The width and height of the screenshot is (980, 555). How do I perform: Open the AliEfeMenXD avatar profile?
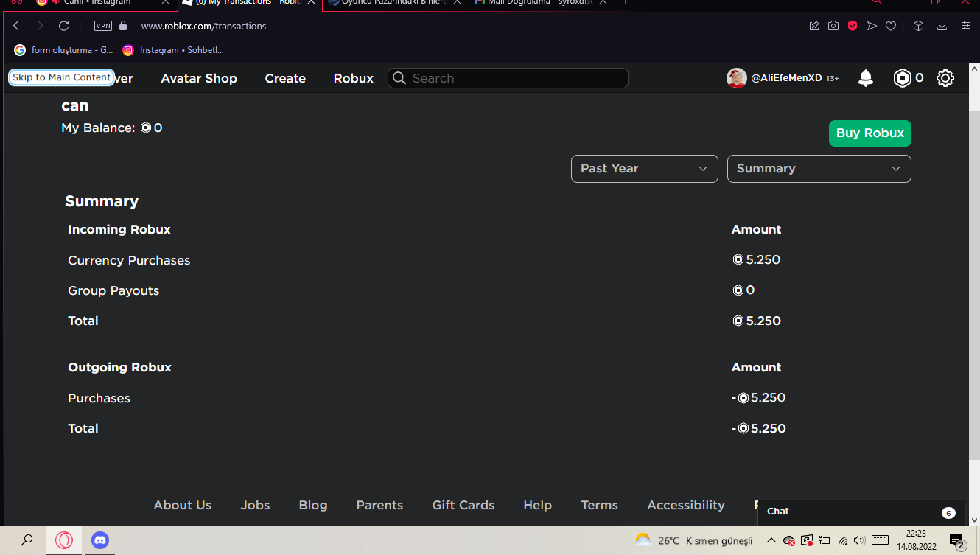click(x=737, y=78)
